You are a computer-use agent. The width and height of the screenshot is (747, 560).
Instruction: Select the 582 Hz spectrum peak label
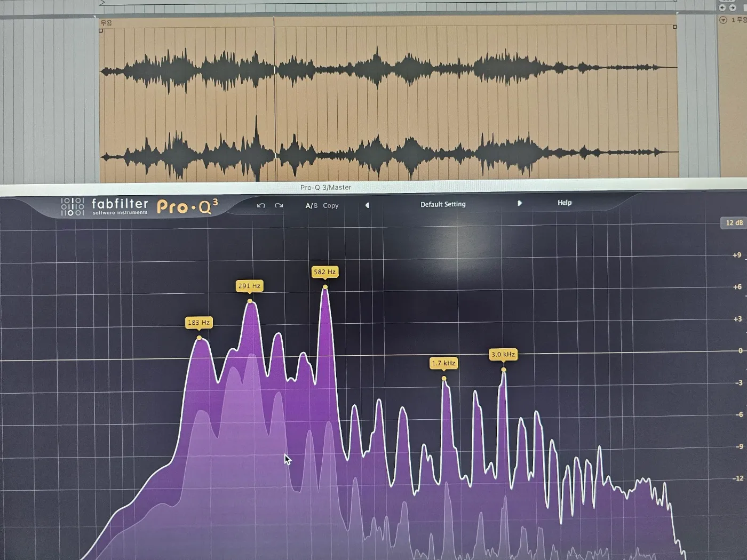(324, 272)
